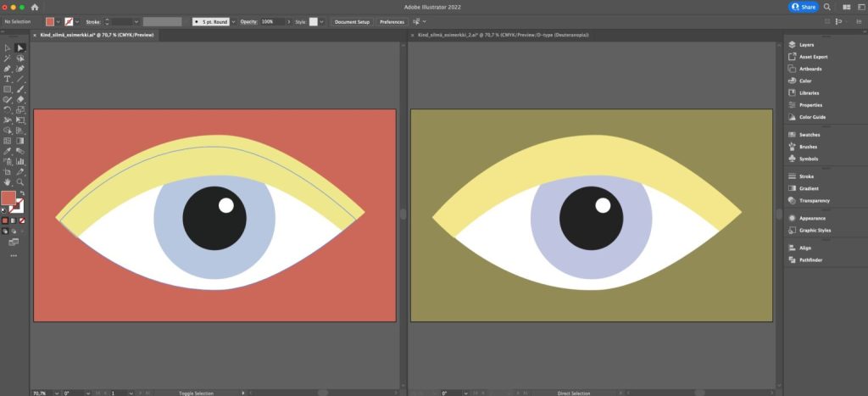Click the red fill color swatch in toolbar
Viewport: 868px width, 396px height.
(9, 198)
